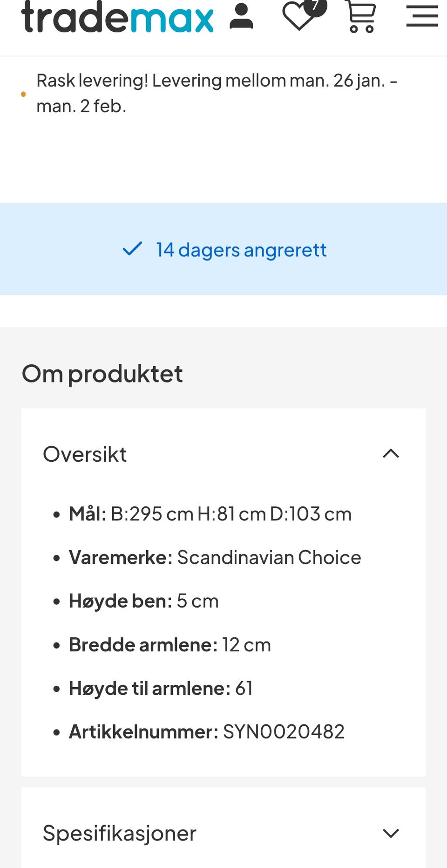Click the orange bullet near delivery text
This screenshot has height=868, width=447.
(24, 94)
